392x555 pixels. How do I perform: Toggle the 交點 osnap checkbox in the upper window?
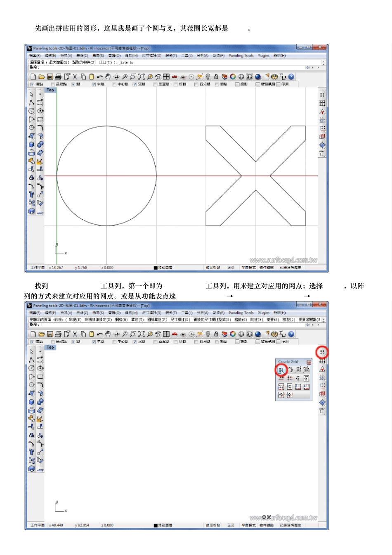135,84
